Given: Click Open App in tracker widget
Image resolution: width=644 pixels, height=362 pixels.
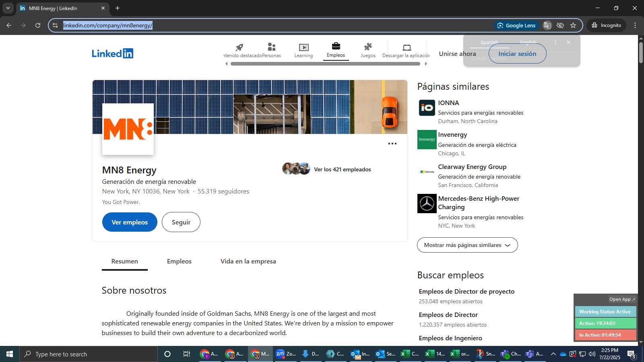Looking at the screenshot, I should tap(622, 299).
